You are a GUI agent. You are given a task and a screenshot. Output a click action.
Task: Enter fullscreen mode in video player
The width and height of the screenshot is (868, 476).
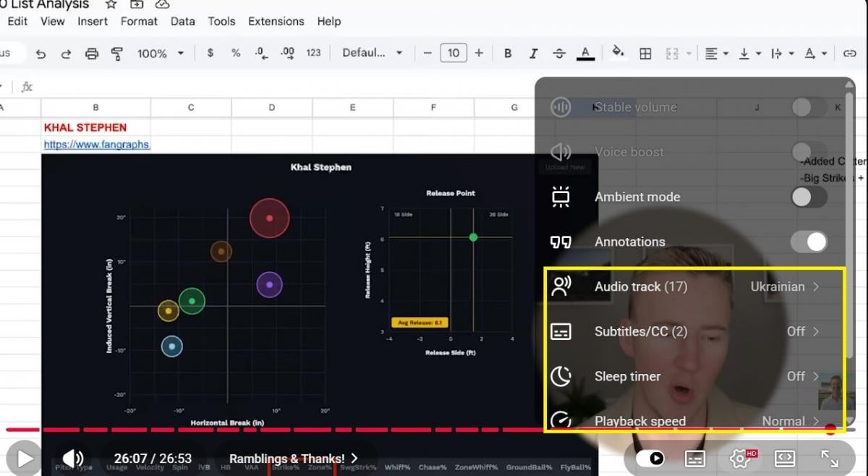[x=830, y=459]
